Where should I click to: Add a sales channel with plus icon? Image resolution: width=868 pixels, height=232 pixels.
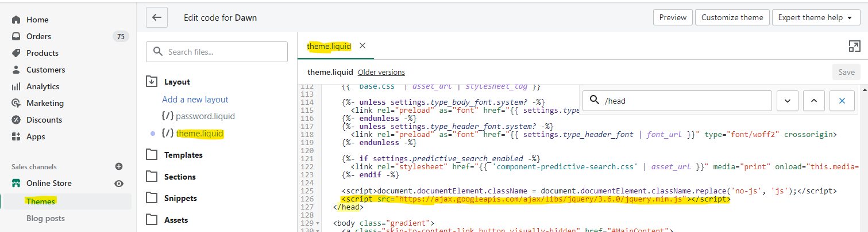119,166
